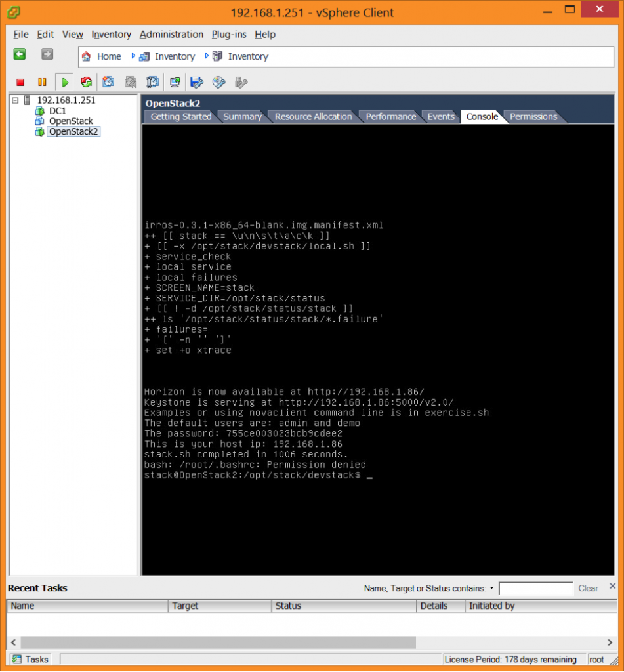The width and height of the screenshot is (624, 672).
Task: Sort tasks by Target column header
Action: click(220, 606)
